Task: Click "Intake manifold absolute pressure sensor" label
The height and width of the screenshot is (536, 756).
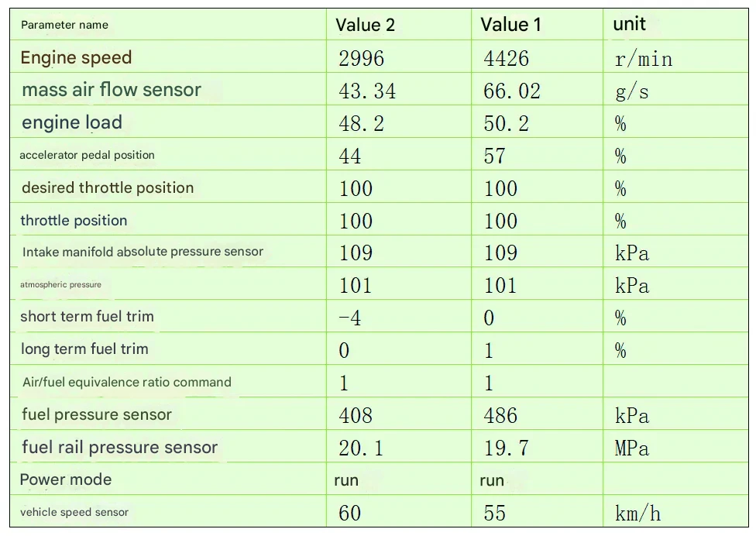Action: (x=143, y=252)
